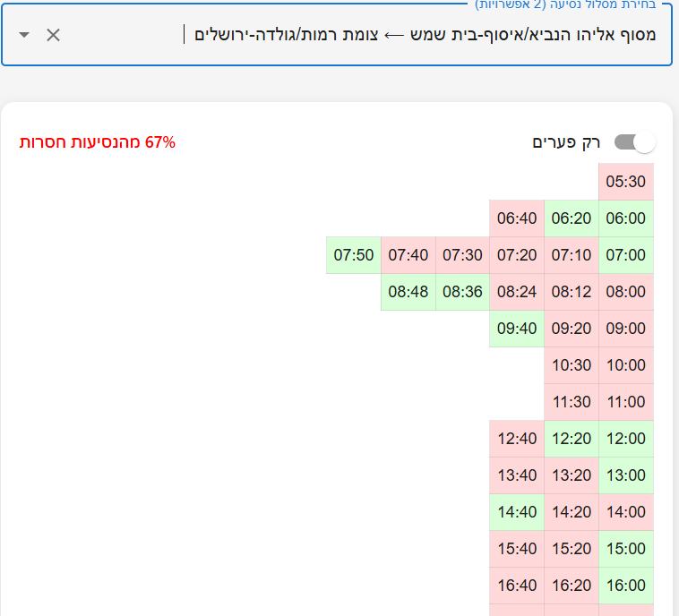Viewport: 679px width, 616px height.
Task: Select the 05:30 departure cell
Action: click(x=625, y=182)
